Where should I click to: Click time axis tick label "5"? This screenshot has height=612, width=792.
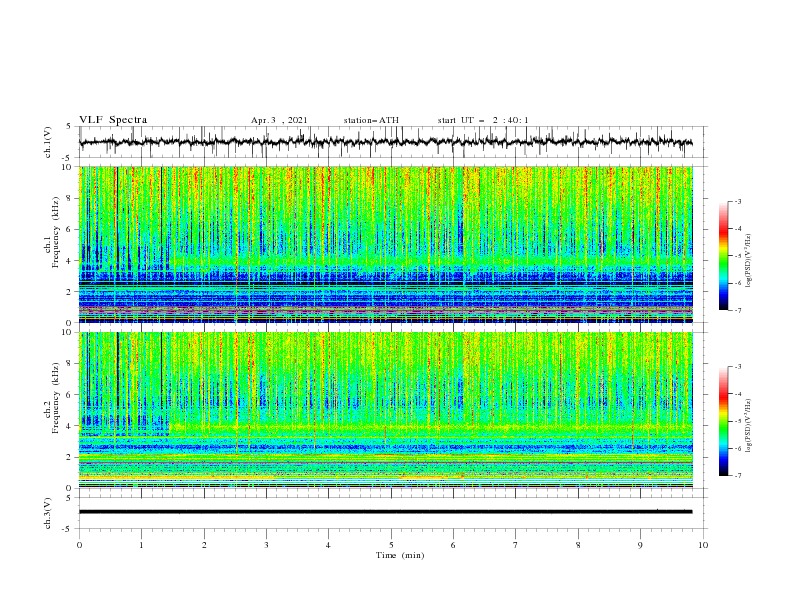(391, 545)
